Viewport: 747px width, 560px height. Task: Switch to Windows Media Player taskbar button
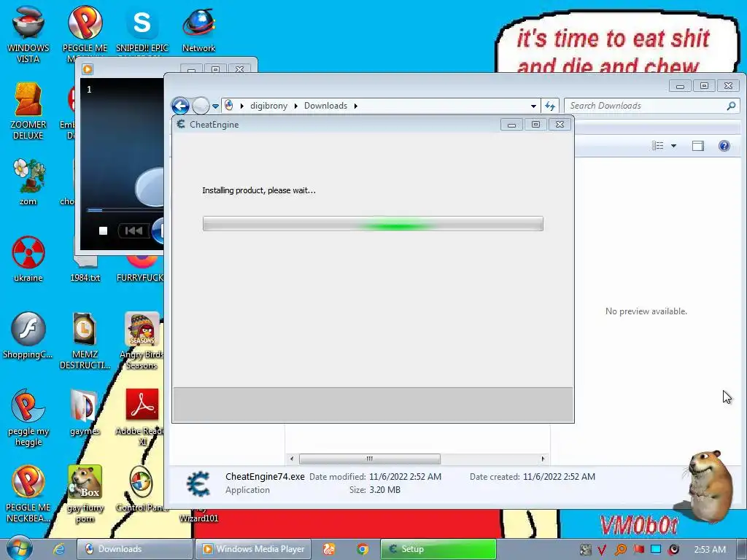pos(253,549)
